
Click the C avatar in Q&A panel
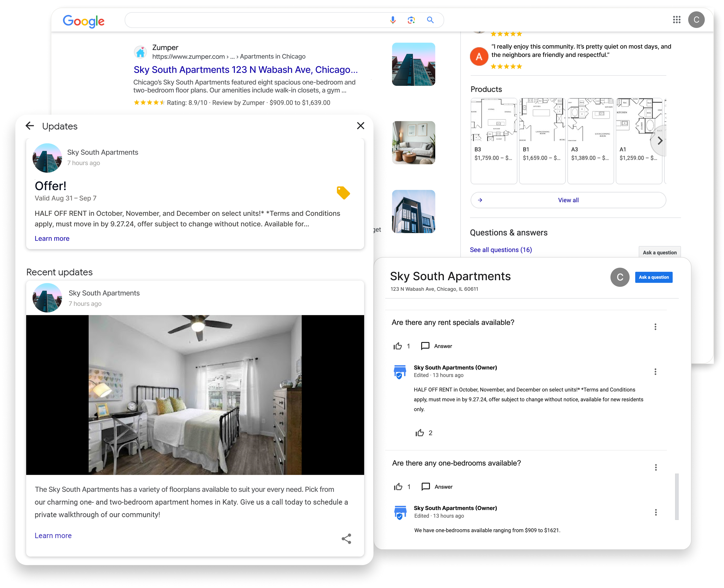[x=620, y=277]
